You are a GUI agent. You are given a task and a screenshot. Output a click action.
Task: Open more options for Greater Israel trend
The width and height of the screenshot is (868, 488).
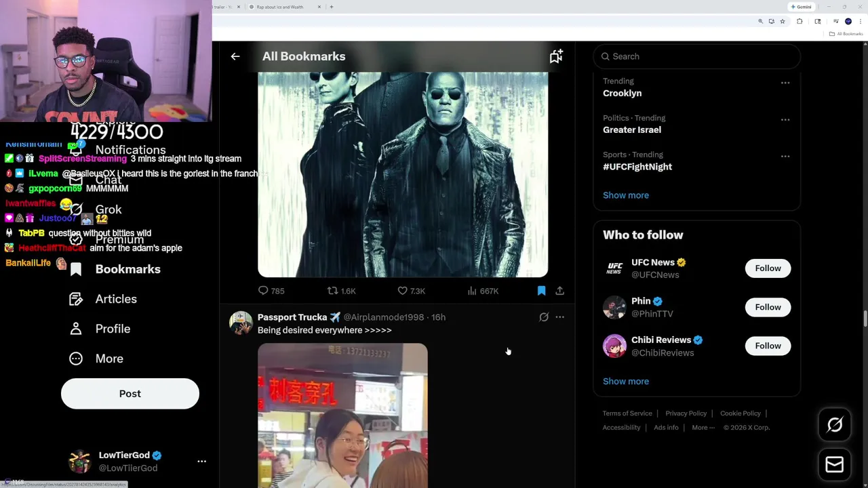[x=785, y=119]
